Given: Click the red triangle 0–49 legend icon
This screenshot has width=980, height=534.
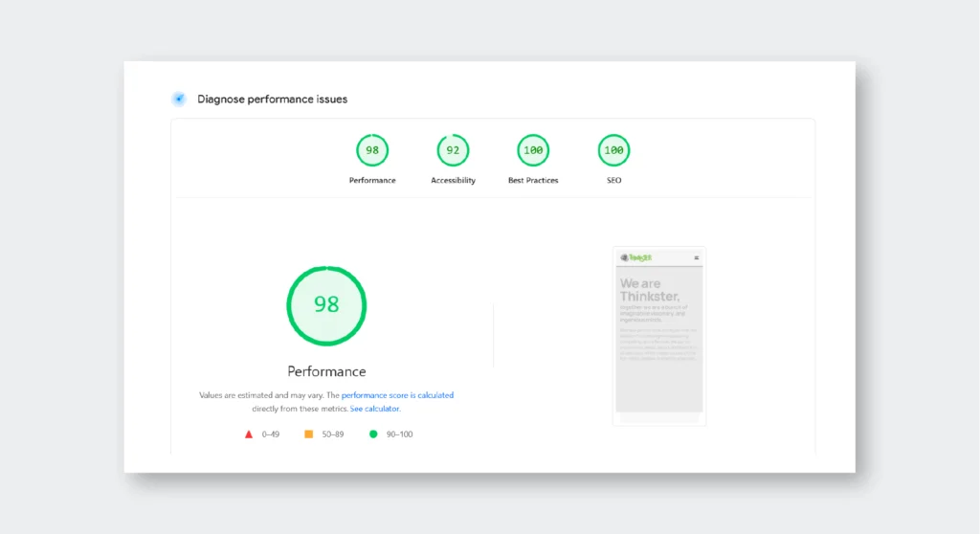Looking at the screenshot, I should tap(249, 434).
